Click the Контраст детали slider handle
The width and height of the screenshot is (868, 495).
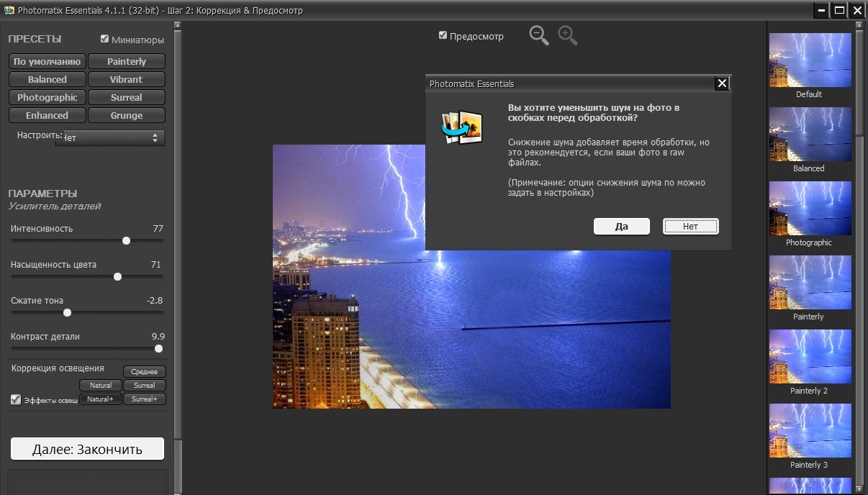158,349
